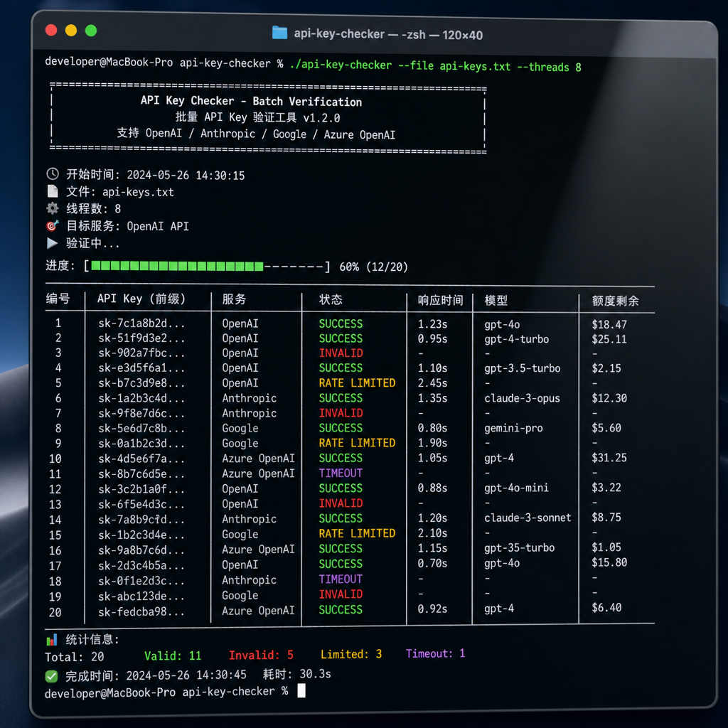Click the Invalid: 5 statistic
This screenshot has width=728, height=728.
(261, 655)
